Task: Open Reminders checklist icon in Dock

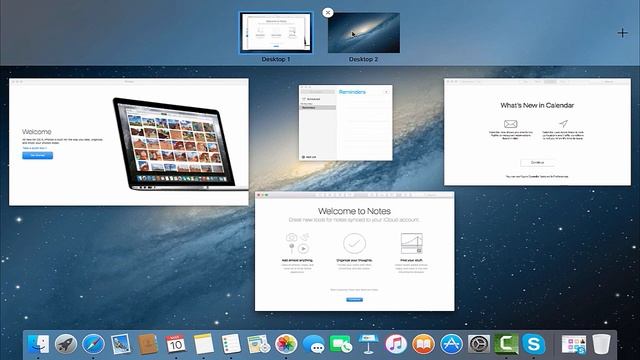Action: 231,344
